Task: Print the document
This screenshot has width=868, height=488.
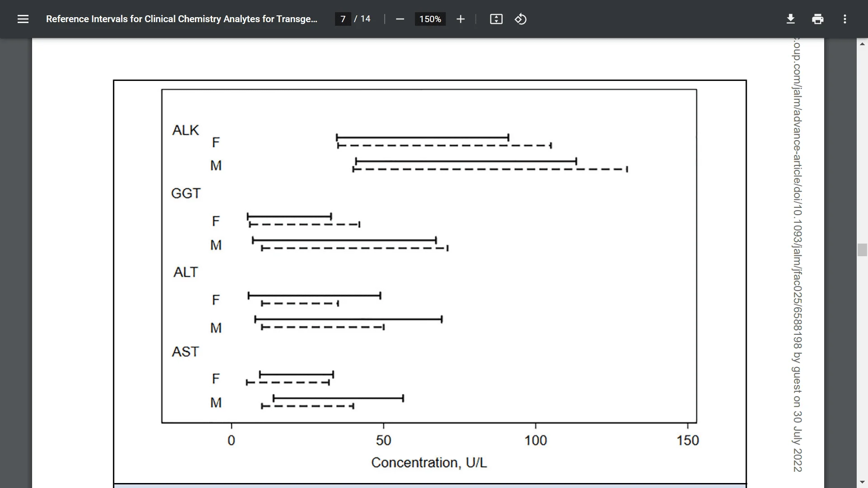Action: [817, 19]
